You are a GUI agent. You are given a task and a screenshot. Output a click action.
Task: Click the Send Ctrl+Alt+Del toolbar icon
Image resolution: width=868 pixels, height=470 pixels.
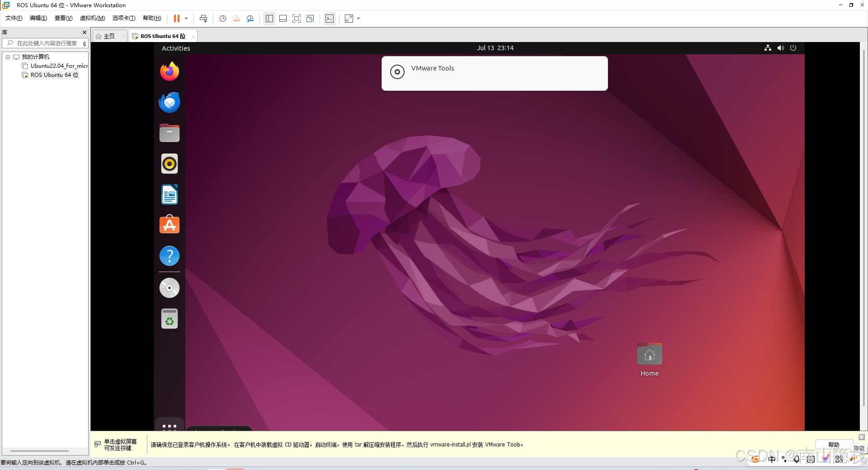click(203, 19)
